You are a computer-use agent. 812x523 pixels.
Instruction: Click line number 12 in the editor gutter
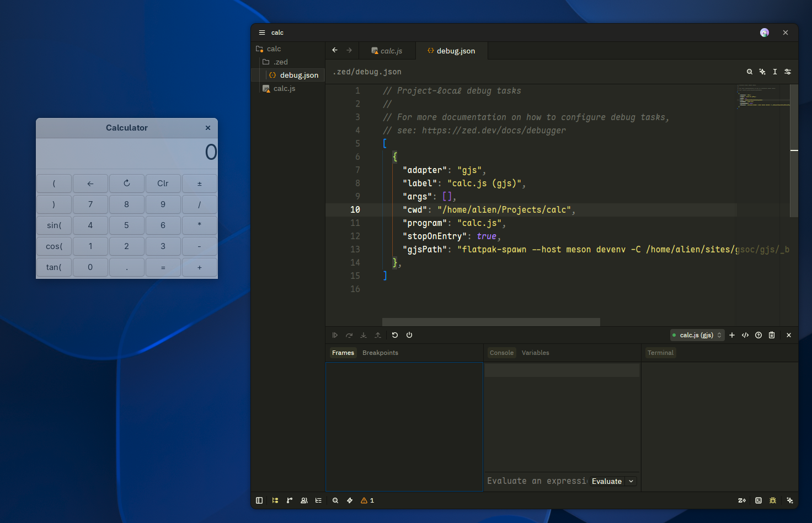pyautogui.click(x=355, y=236)
